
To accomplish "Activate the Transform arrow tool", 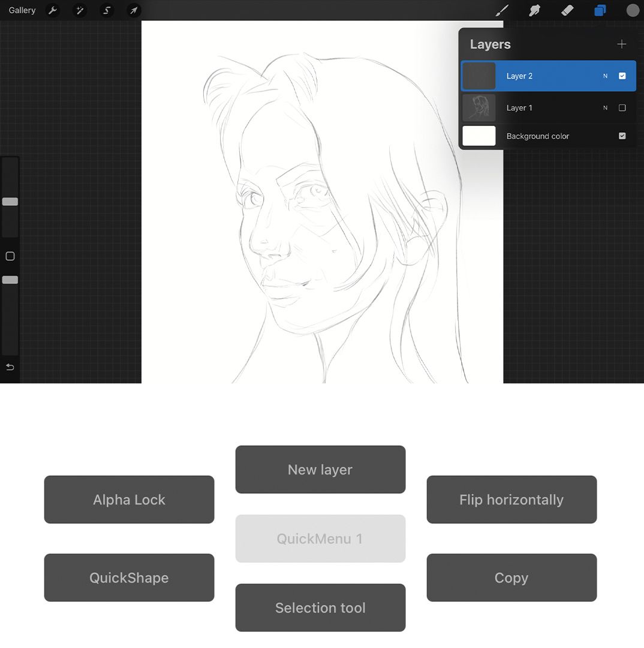I will pos(134,10).
